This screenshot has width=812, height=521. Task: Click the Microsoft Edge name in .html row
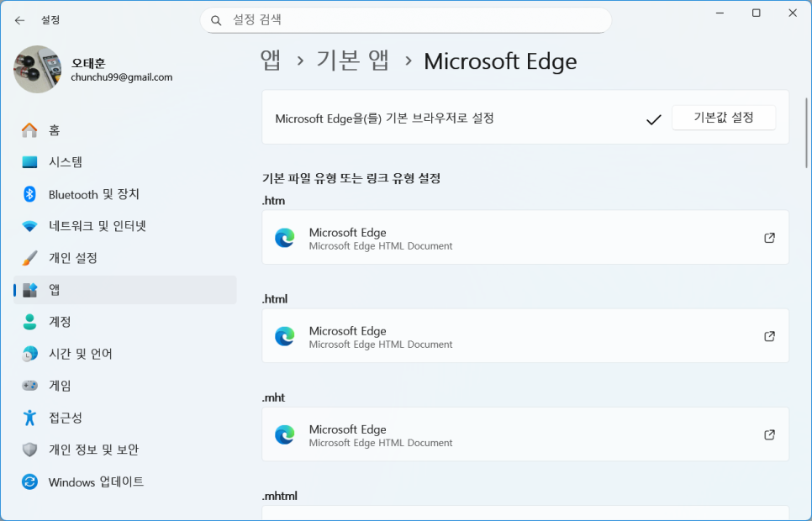point(347,331)
